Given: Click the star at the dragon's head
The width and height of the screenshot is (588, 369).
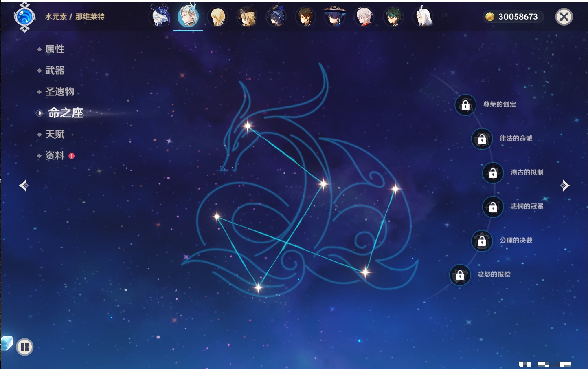Looking at the screenshot, I should click(x=248, y=126).
